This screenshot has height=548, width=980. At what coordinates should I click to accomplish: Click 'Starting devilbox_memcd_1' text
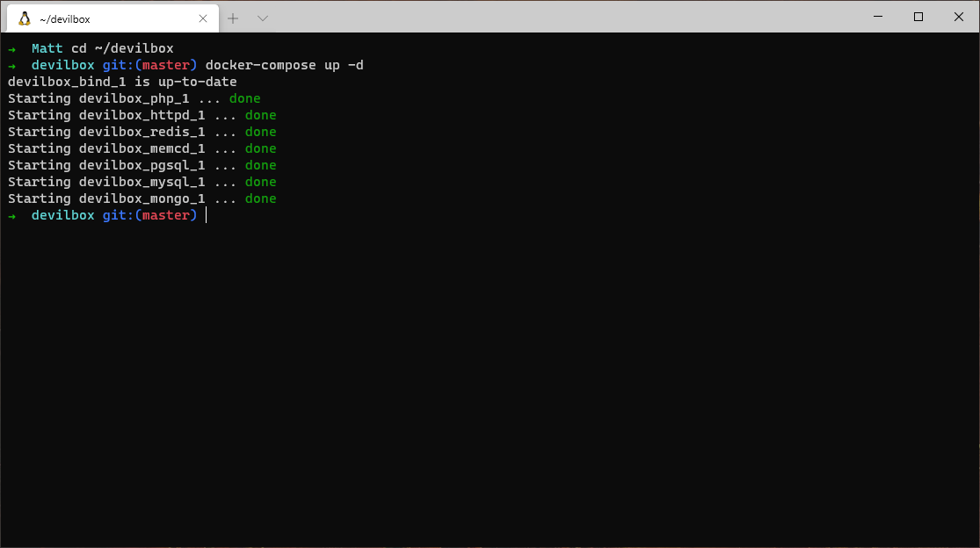tap(106, 148)
